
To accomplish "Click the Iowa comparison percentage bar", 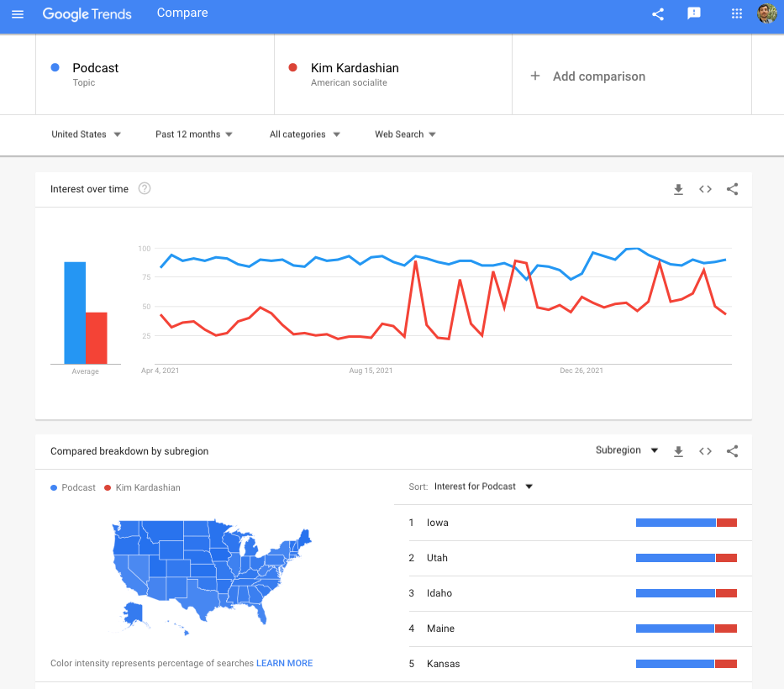I will pos(687,523).
